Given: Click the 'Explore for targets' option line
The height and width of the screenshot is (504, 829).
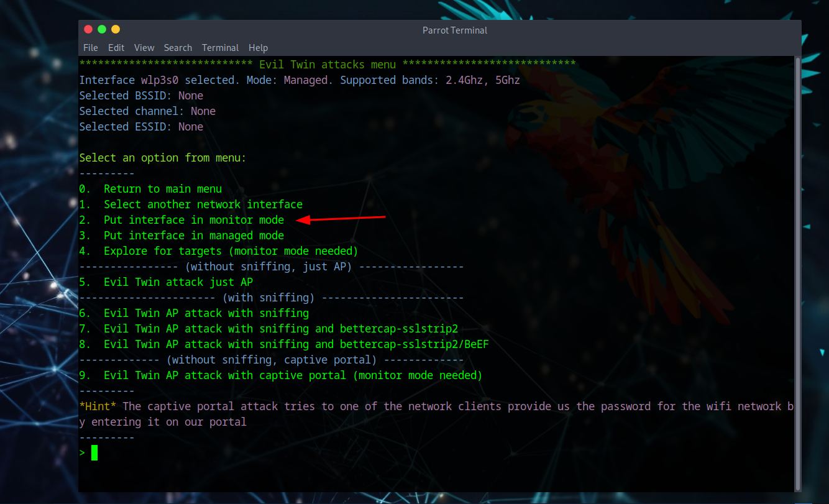Looking at the screenshot, I should click(x=230, y=251).
